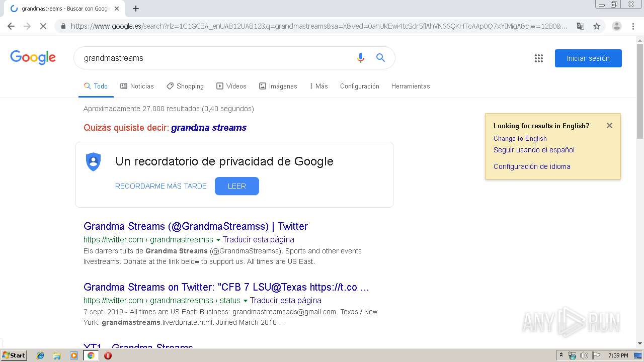Open a new browser tab
Screen dimensions: 644x362
pyautogui.click(x=136, y=9)
